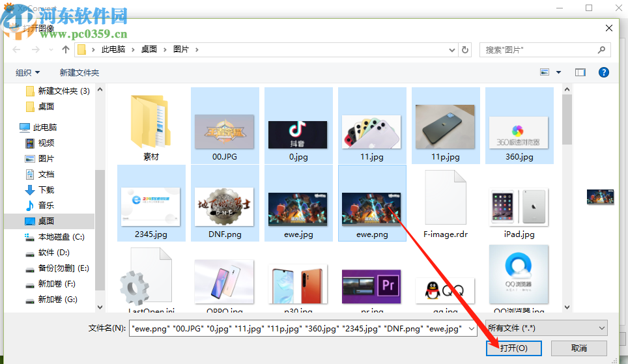
Task: Change view with the view mode icon
Action: click(x=545, y=72)
